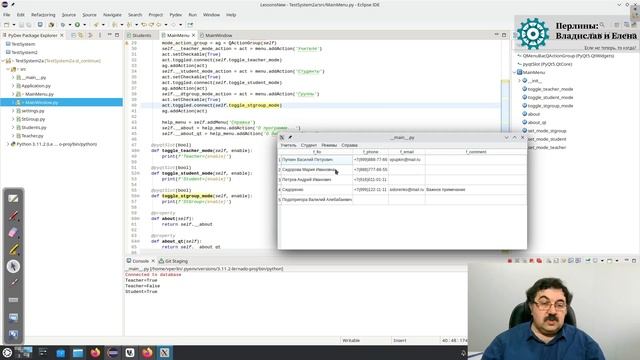Screen dimensions: 640x360
Task: Click Collapse All in Package Explorer
Action: click(x=73, y=36)
